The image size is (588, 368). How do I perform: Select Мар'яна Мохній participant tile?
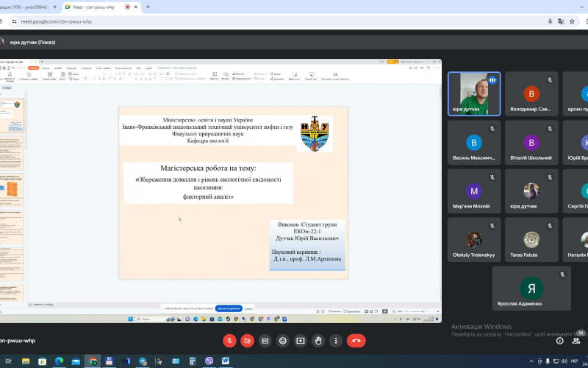click(474, 191)
